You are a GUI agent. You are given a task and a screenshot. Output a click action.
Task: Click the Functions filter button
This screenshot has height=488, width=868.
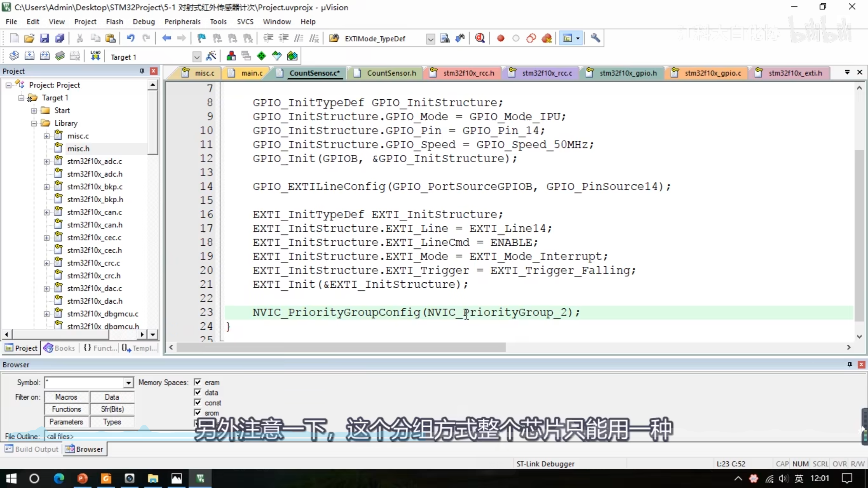[x=66, y=409]
